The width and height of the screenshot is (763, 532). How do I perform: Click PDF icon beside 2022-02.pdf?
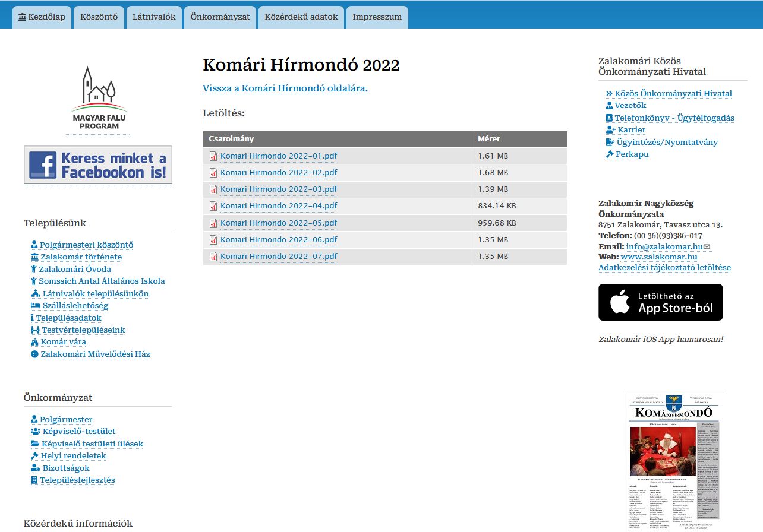213,173
